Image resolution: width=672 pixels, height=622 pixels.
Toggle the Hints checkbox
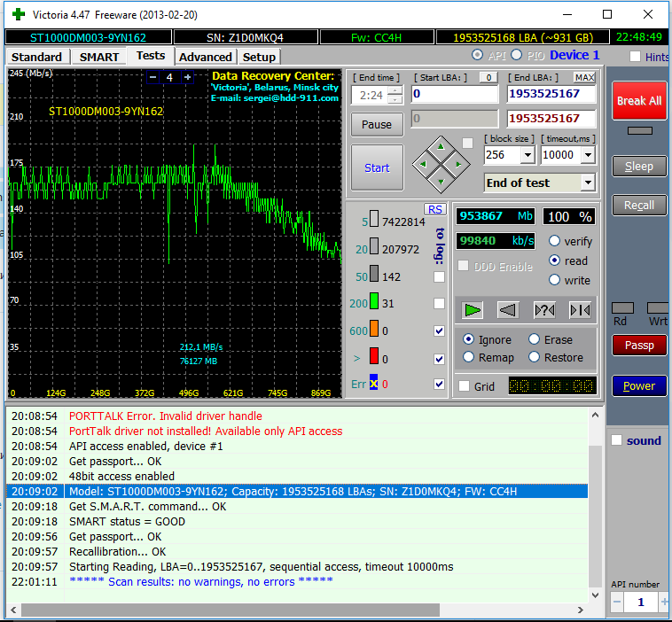point(635,57)
